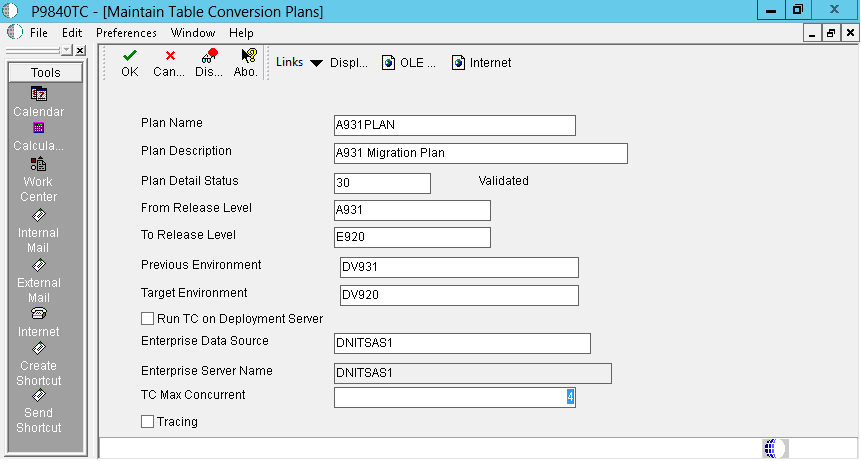Click the About toolbar icon
The width and height of the screenshot is (861, 461).
pos(248,55)
